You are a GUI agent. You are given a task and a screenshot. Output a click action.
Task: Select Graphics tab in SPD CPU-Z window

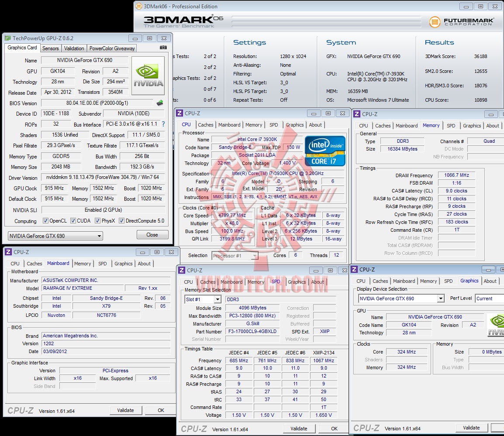click(x=297, y=282)
